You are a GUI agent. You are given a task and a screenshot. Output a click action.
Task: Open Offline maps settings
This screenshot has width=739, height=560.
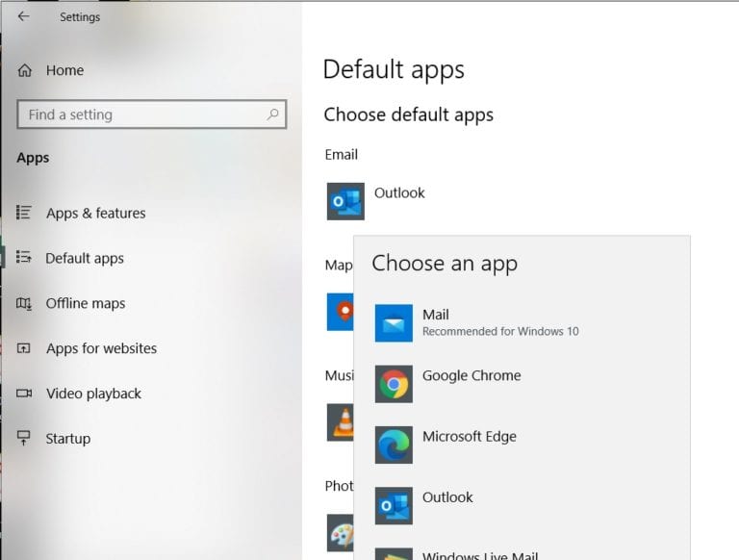pyautogui.click(x=86, y=303)
